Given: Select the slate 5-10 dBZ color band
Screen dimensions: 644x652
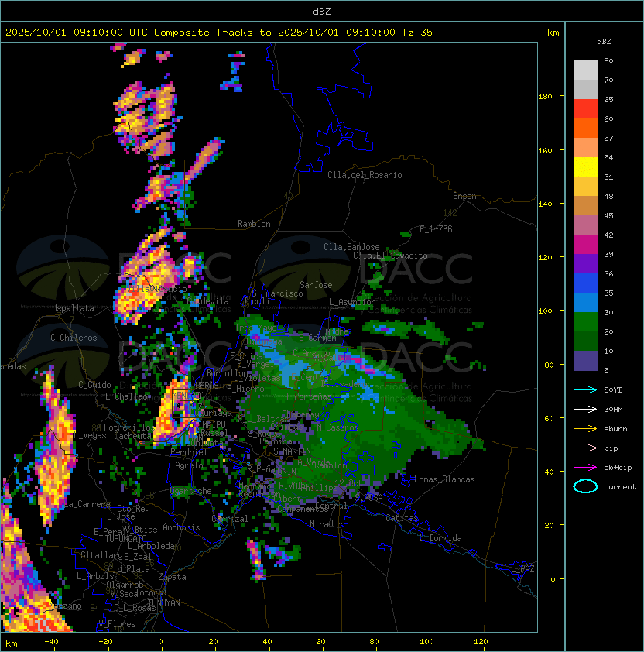Looking at the screenshot, I should tap(585, 361).
